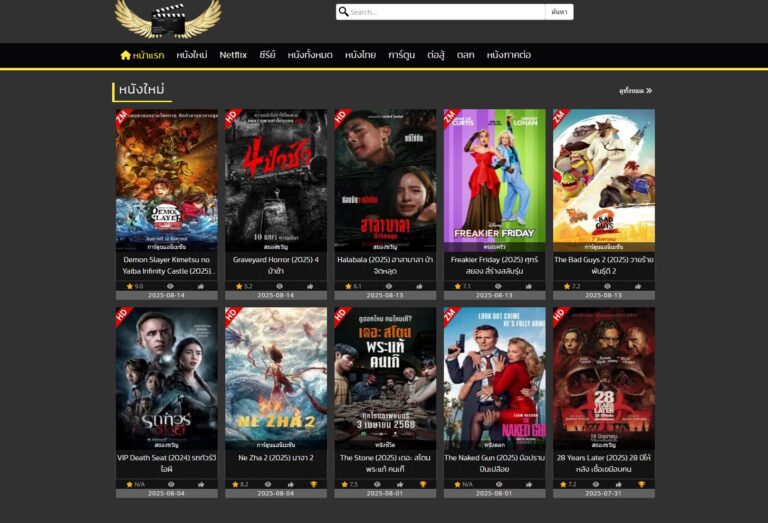768x523 pixels.
Task: Click the eye icon on The Stone card
Action: (x=377, y=484)
